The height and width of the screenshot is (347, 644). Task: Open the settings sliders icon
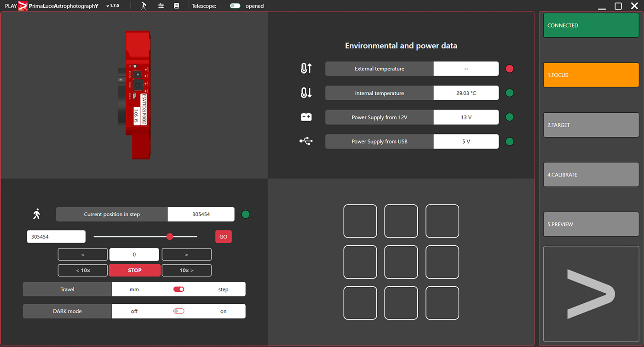161,6
